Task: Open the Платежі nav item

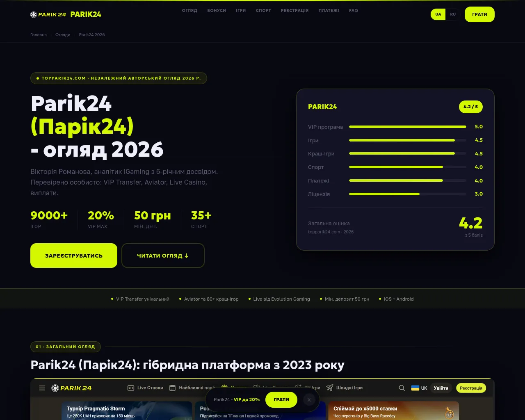Action: pyautogui.click(x=329, y=11)
